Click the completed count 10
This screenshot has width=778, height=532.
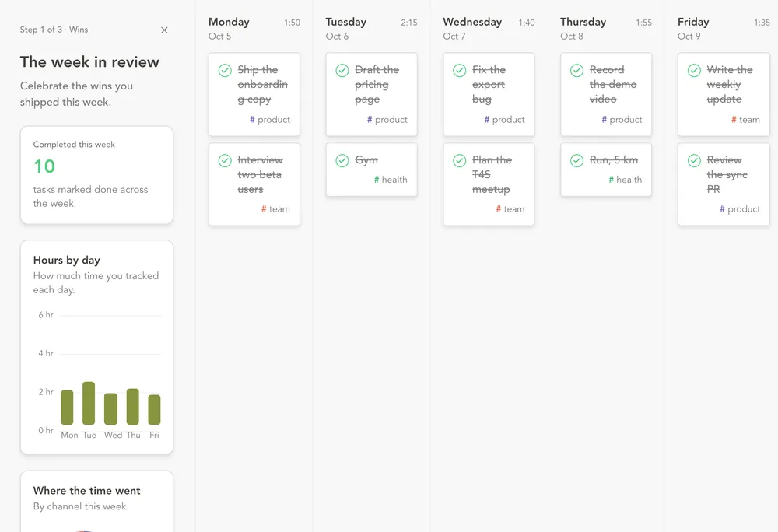tap(44, 166)
